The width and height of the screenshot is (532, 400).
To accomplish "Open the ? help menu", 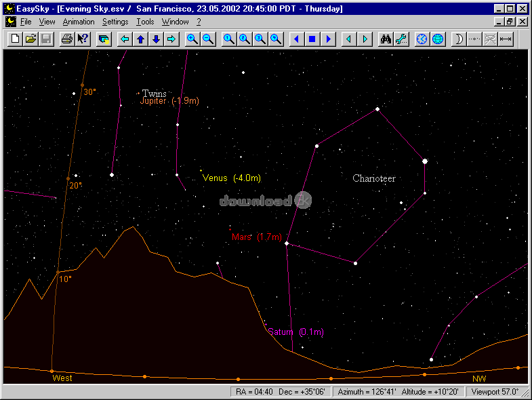I will point(199,22).
